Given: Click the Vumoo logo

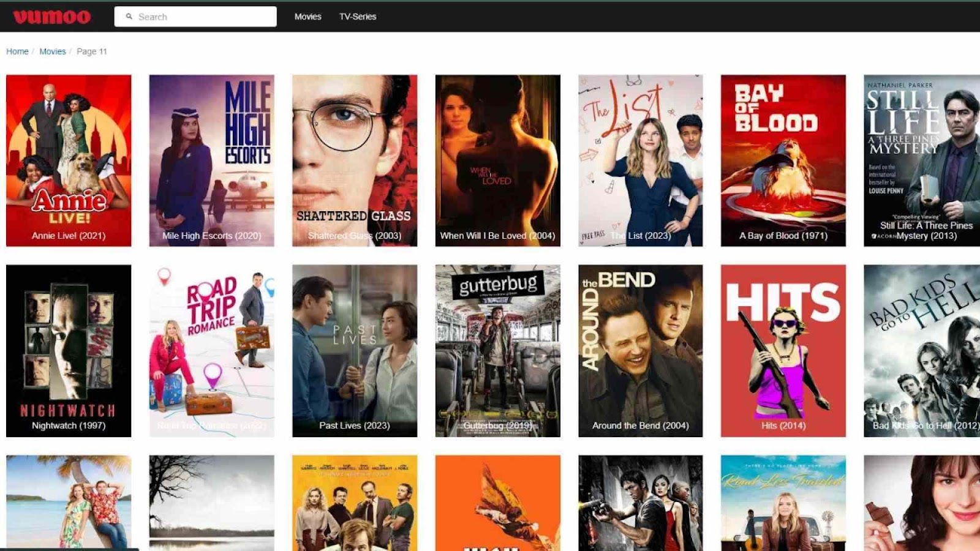Looking at the screenshot, I should [x=52, y=17].
